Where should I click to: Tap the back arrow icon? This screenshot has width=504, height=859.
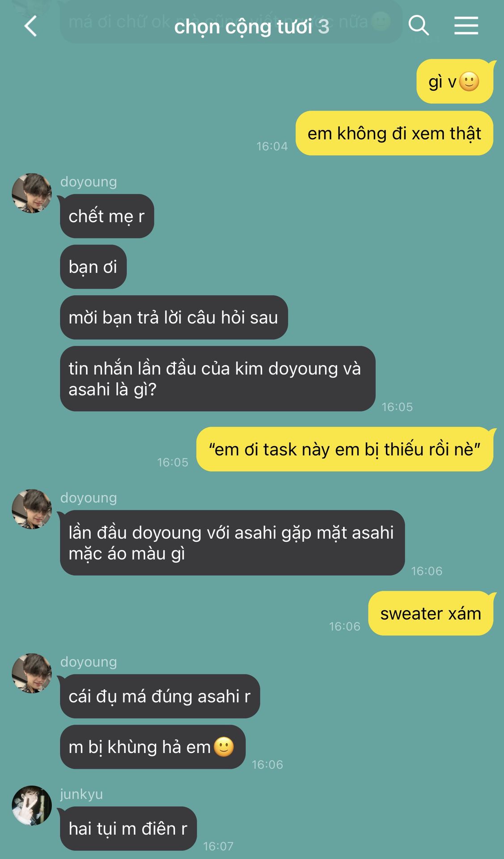click(x=30, y=26)
